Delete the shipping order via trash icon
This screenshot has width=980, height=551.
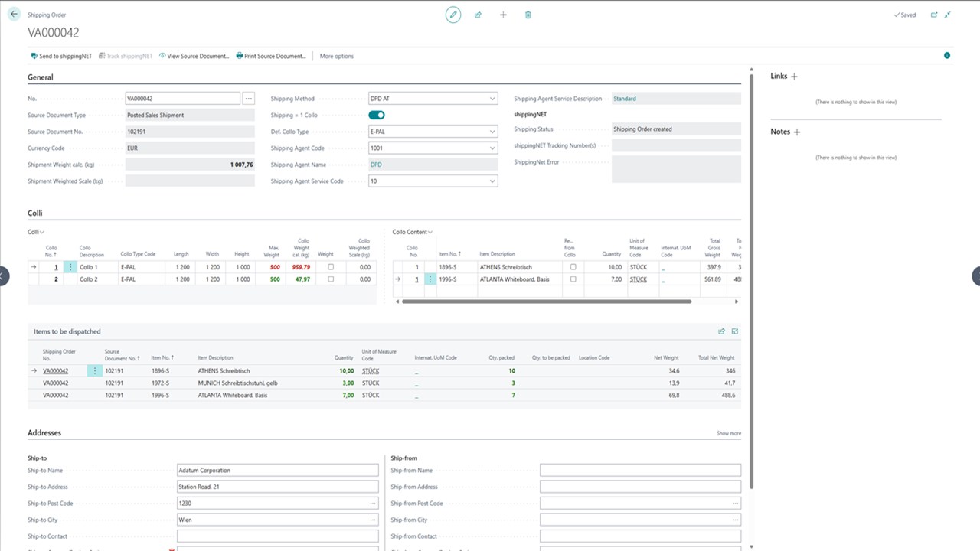click(x=528, y=15)
